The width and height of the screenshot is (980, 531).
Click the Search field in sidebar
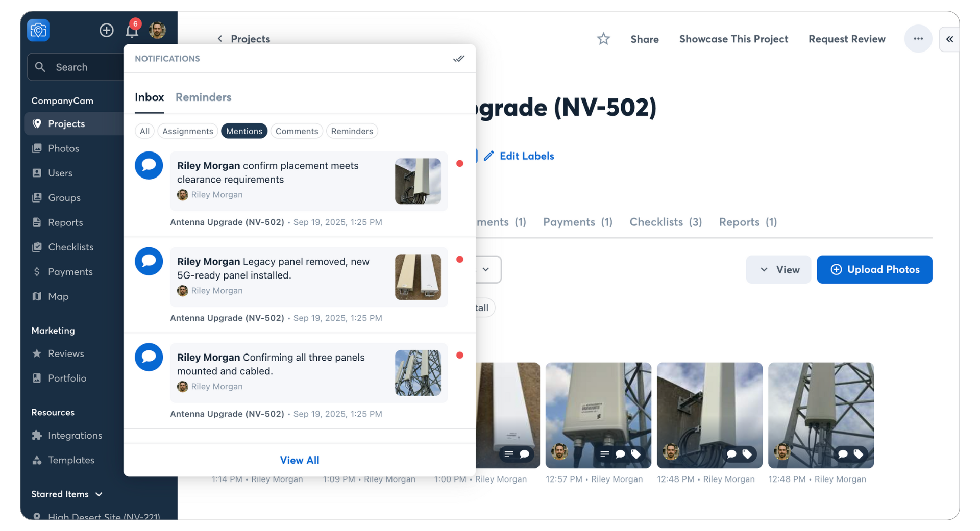77,67
